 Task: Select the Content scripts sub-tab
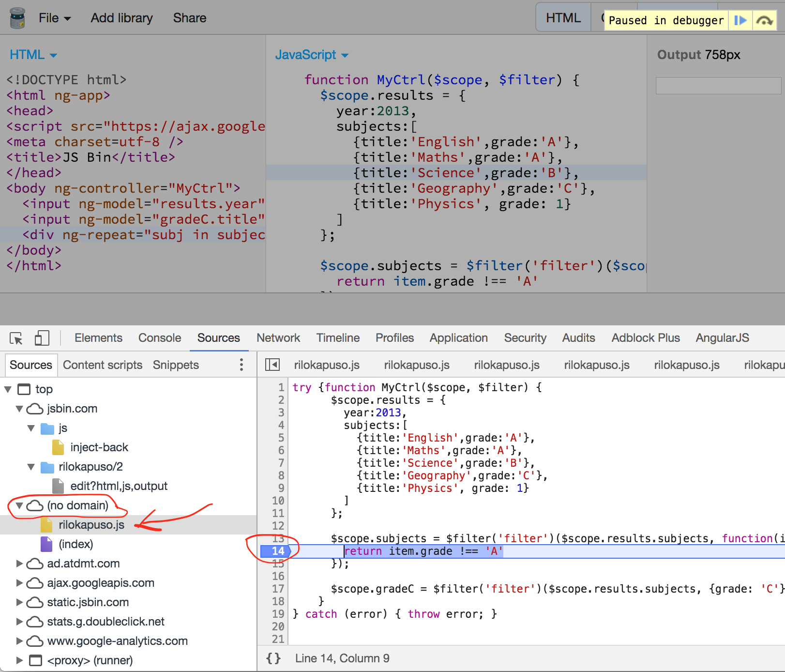pos(103,365)
